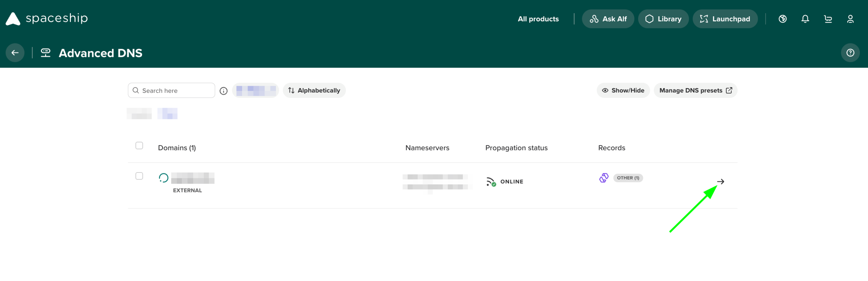Click the Nameservers column header
This screenshot has height=281, width=868.
[x=427, y=148]
